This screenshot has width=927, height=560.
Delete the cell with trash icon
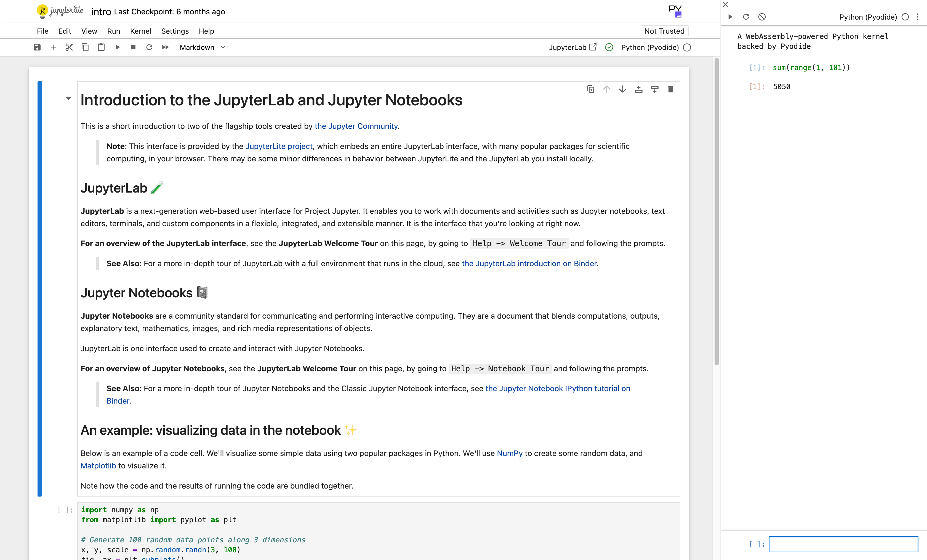coord(670,89)
